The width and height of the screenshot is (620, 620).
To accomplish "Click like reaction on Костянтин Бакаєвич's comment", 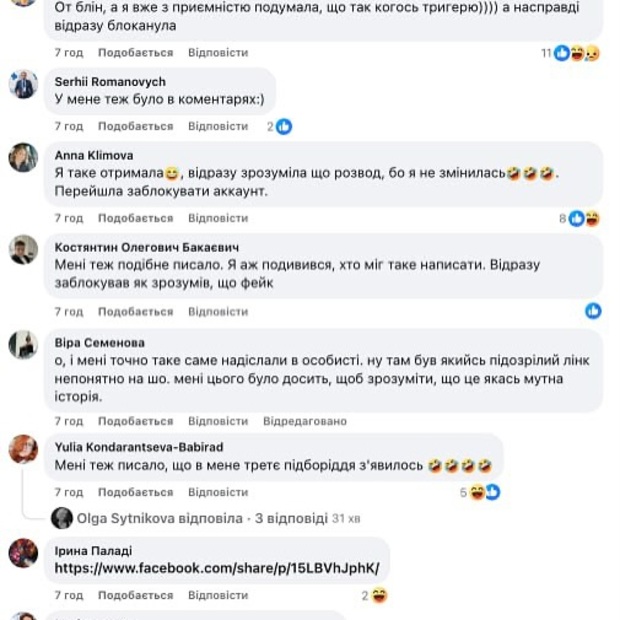I will pos(593,311).
